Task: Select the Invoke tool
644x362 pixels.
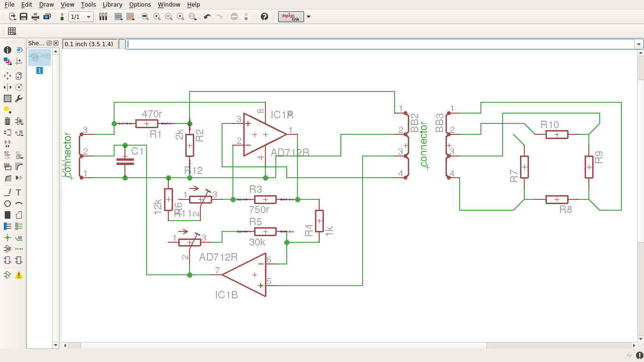Action: point(19,178)
